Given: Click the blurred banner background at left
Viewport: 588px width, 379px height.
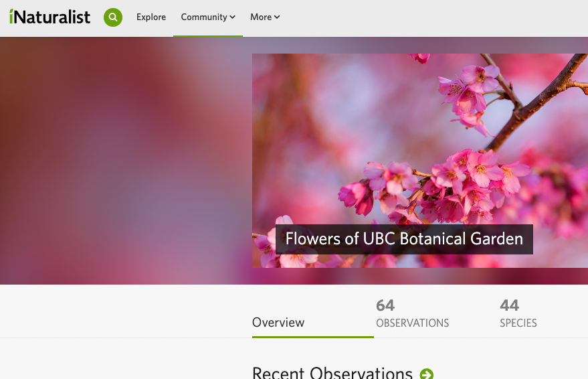Looking at the screenshot, I should [x=124, y=161].
